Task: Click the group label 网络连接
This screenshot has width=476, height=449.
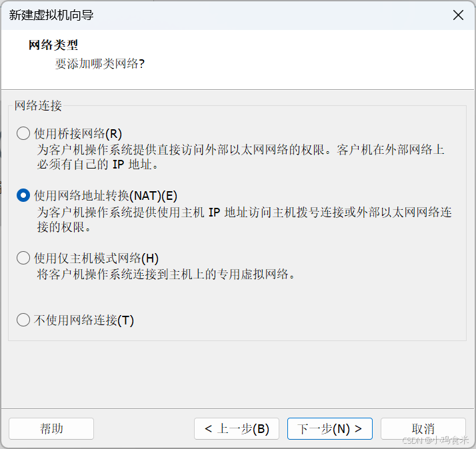Action: (38, 105)
